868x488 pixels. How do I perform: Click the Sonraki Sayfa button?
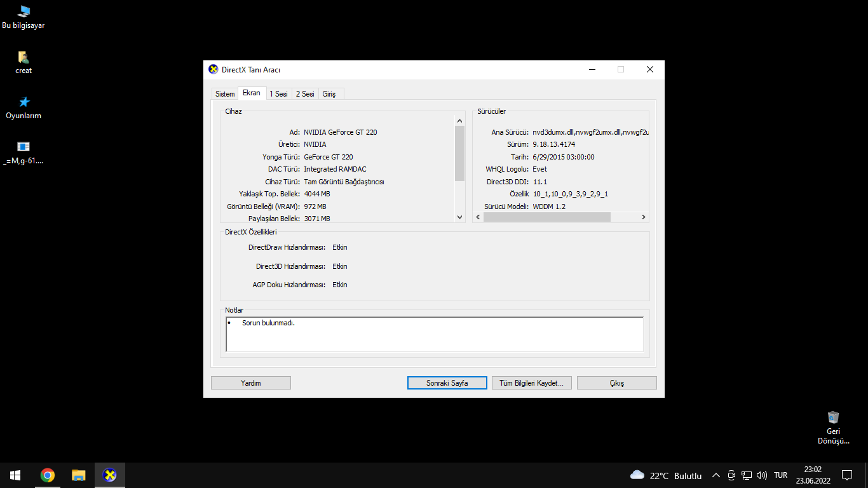coord(447,383)
